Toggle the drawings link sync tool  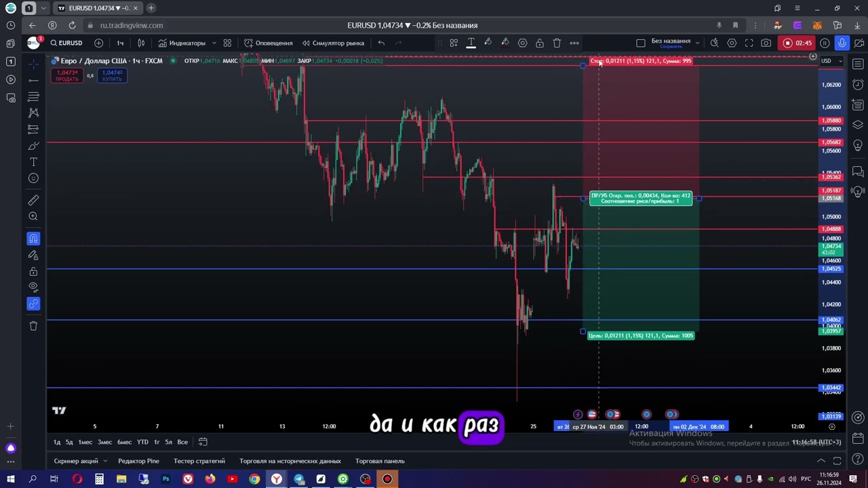33,304
